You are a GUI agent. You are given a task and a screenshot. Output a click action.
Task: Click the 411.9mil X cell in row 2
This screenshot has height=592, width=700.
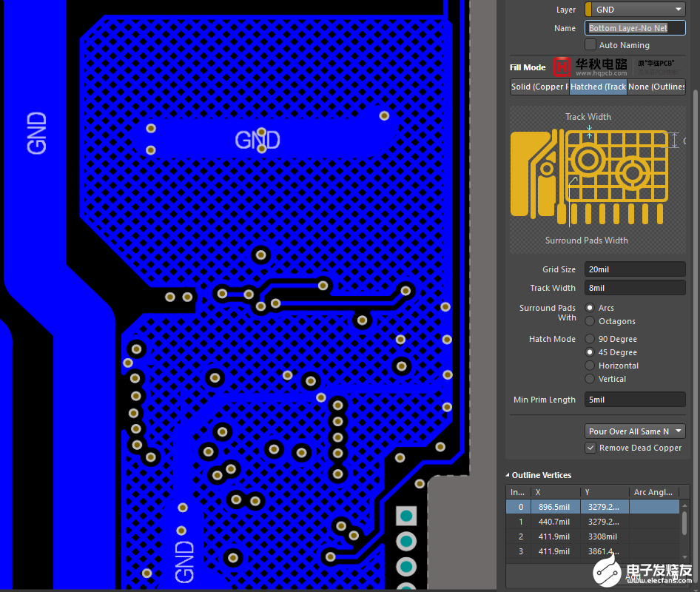click(x=556, y=536)
